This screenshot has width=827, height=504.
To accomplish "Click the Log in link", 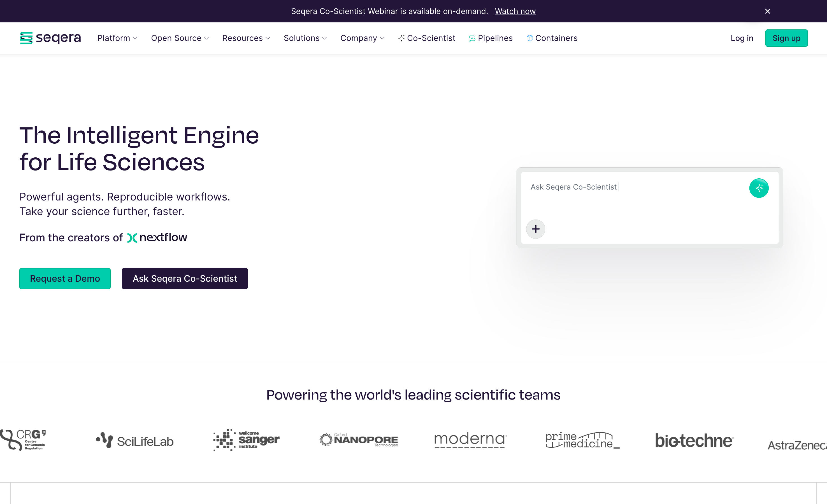I will coord(742,38).
